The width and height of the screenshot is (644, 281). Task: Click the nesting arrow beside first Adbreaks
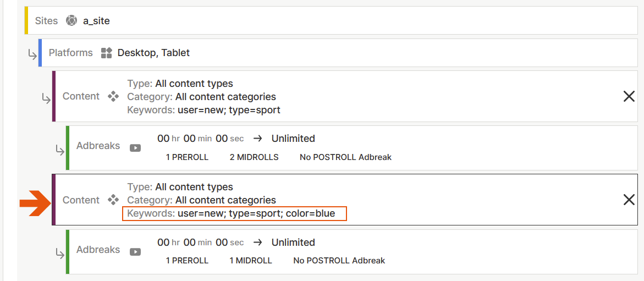60,148
